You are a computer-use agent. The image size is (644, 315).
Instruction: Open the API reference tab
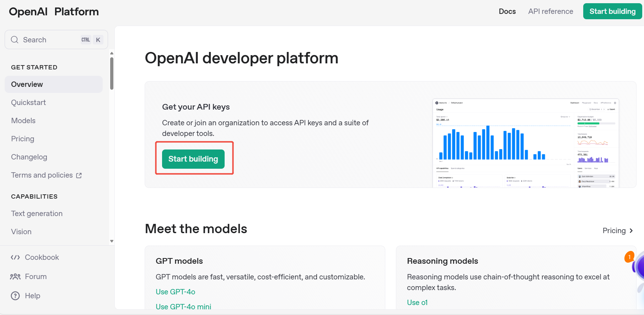click(551, 11)
